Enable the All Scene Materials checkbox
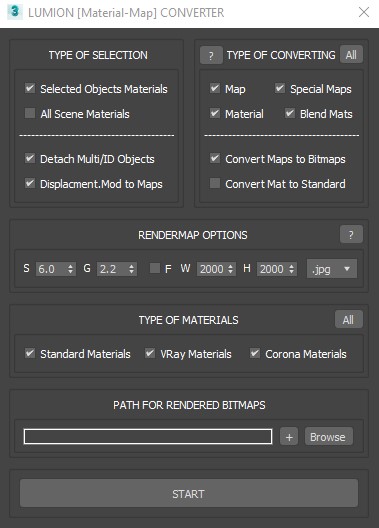This screenshot has width=379, height=528. (x=30, y=113)
